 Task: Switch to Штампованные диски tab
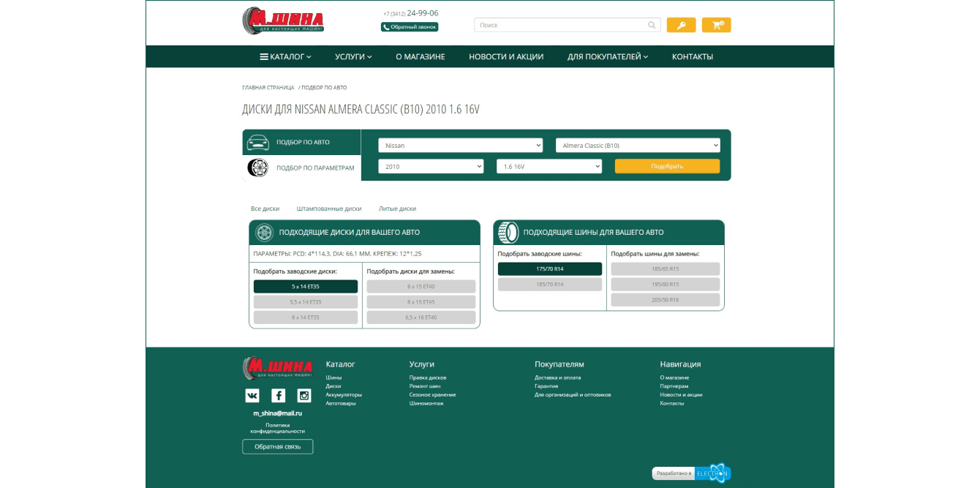[329, 209]
